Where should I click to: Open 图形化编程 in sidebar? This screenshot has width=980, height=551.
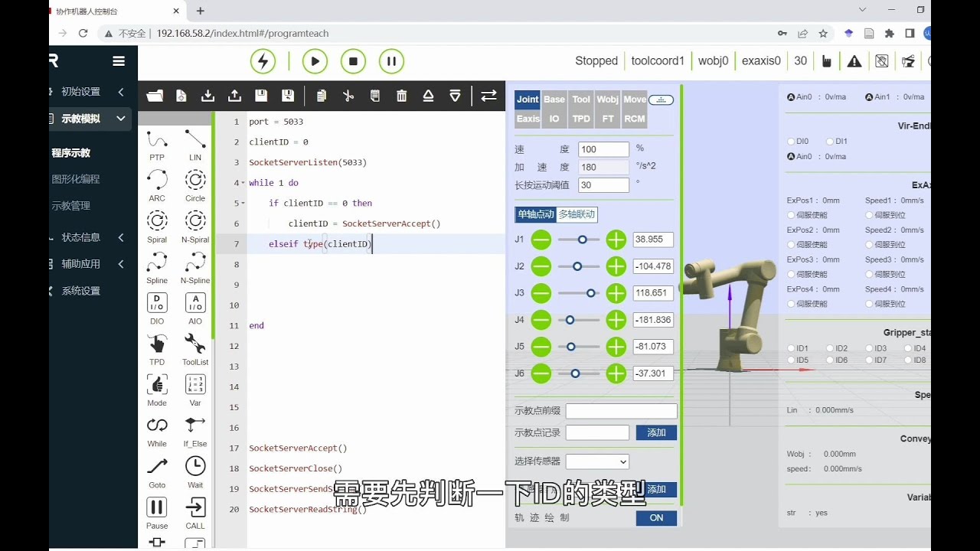pos(76,179)
